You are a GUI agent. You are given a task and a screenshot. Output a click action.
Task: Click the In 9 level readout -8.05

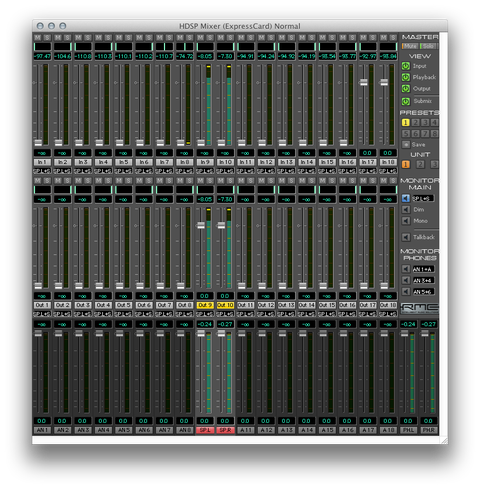point(205,56)
